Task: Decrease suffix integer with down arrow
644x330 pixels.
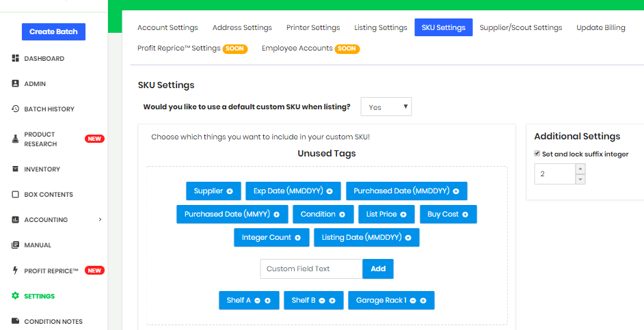Action: pyautogui.click(x=580, y=179)
